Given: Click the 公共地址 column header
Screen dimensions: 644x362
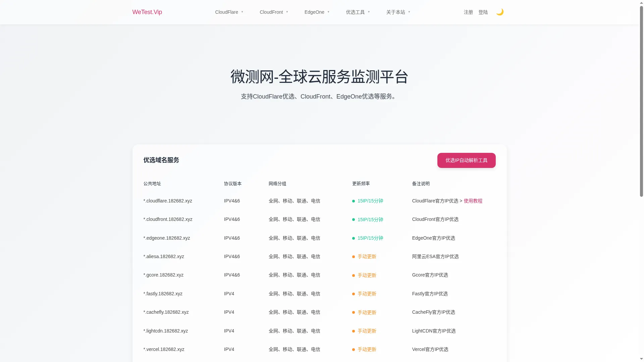Looking at the screenshot, I should [152, 184].
